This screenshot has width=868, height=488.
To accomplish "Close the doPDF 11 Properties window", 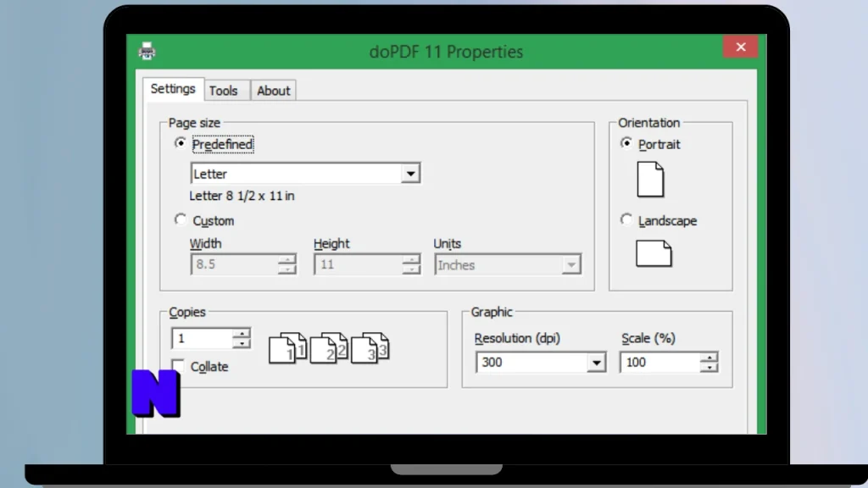I will pos(741,47).
